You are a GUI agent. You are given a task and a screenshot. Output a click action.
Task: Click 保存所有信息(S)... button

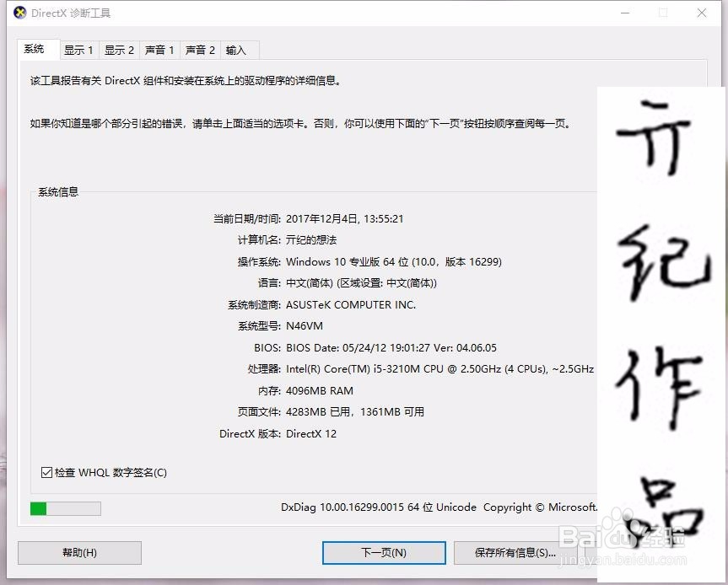pos(515,552)
